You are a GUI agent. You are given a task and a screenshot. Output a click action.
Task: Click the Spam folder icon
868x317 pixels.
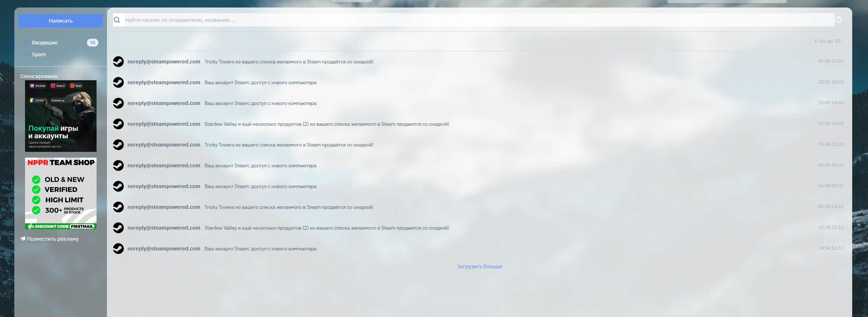pos(26,54)
